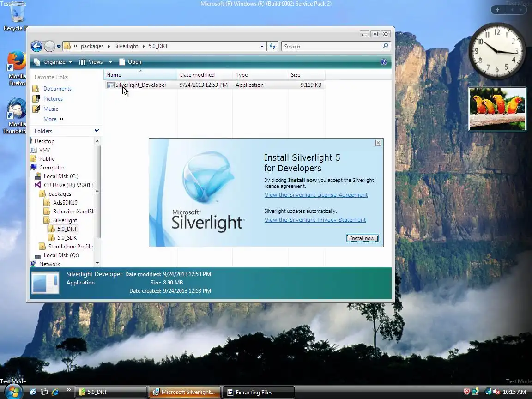This screenshot has width=532, height=399.
Task: Open the Views toolbar button
Action: click(x=91, y=62)
